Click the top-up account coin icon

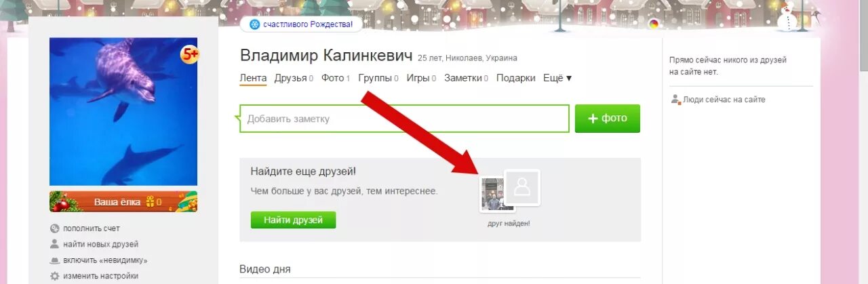pyautogui.click(x=54, y=228)
